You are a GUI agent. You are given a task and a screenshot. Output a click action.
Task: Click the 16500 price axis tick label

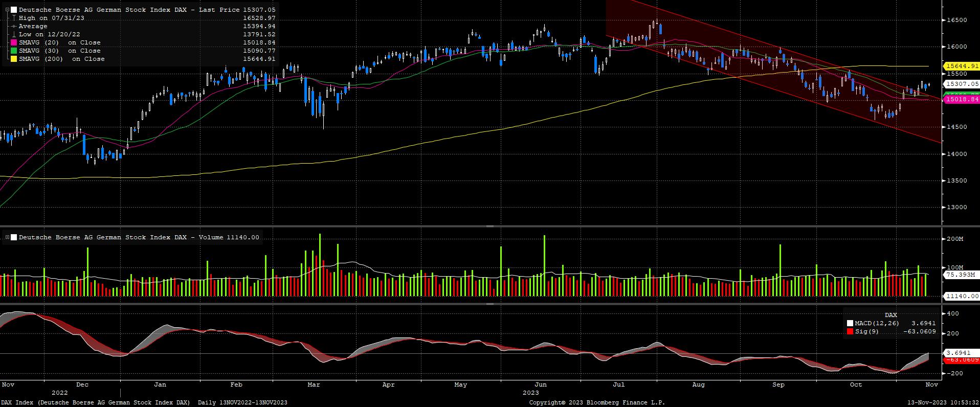point(956,20)
